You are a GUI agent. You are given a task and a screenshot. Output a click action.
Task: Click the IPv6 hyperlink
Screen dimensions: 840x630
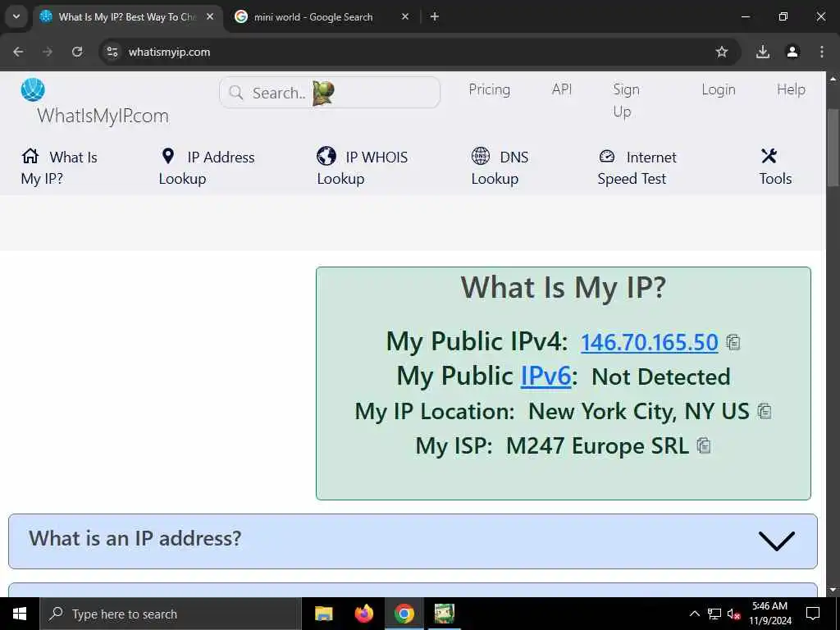click(546, 376)
